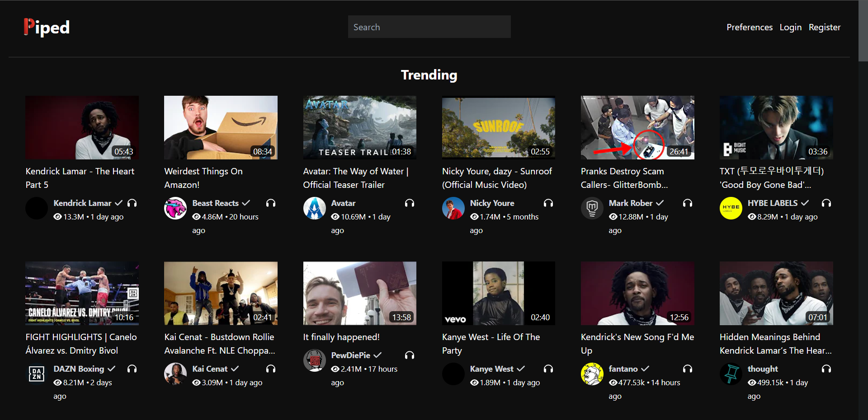Open DAZN Boxing channel avatar
This screenshot has width=868, height=420.
pos(37,374)
